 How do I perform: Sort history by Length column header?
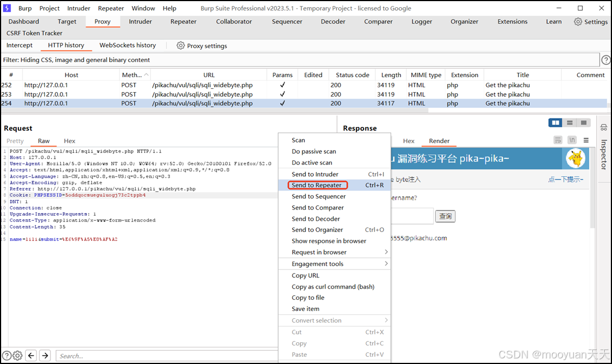coord(391,75)
